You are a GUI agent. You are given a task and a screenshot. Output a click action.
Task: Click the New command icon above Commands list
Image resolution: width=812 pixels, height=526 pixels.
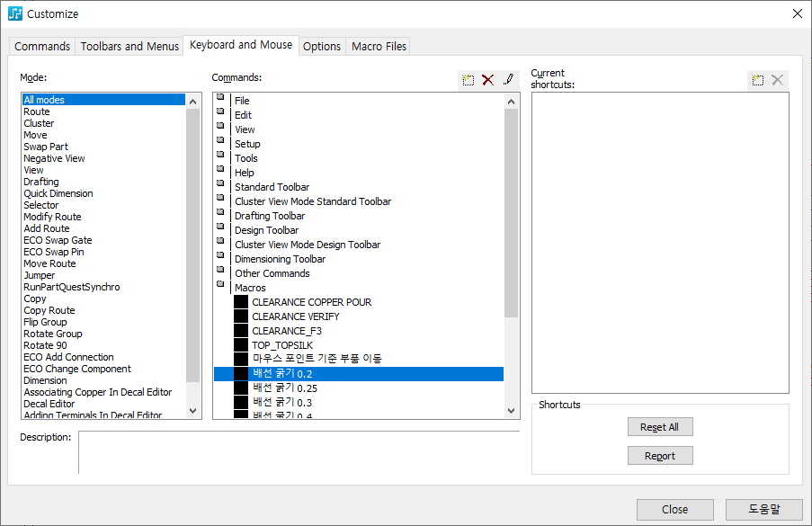tap(468, 80)
